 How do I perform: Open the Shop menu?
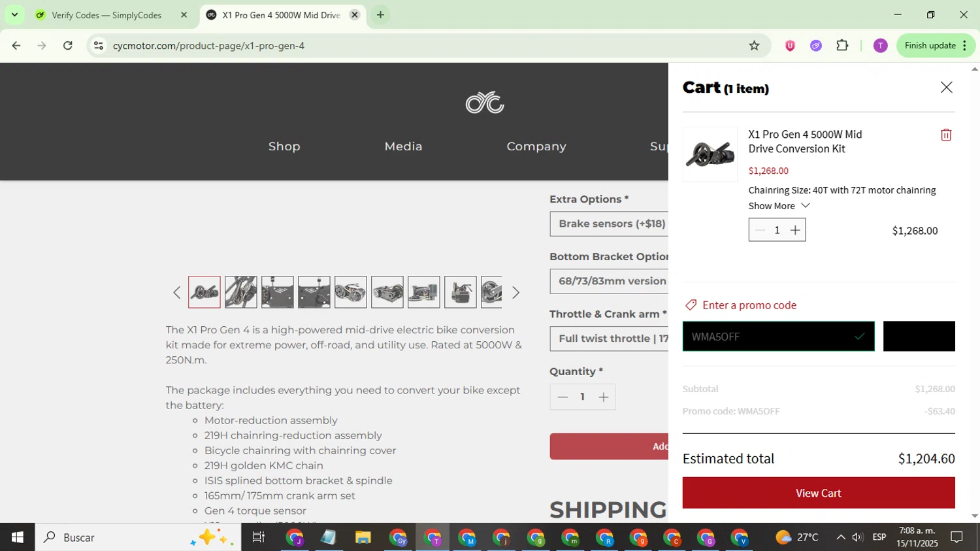pos(284,146)
